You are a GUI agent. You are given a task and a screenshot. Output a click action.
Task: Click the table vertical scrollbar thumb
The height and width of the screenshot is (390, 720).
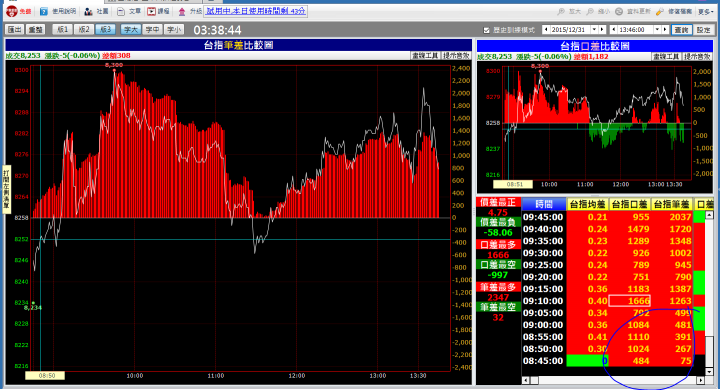coord(709,351)
